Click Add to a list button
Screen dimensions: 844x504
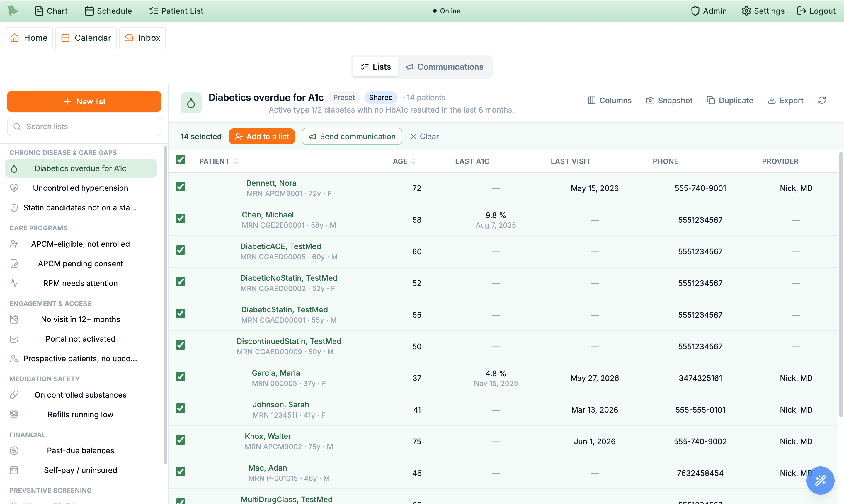(x=261, y=136)
